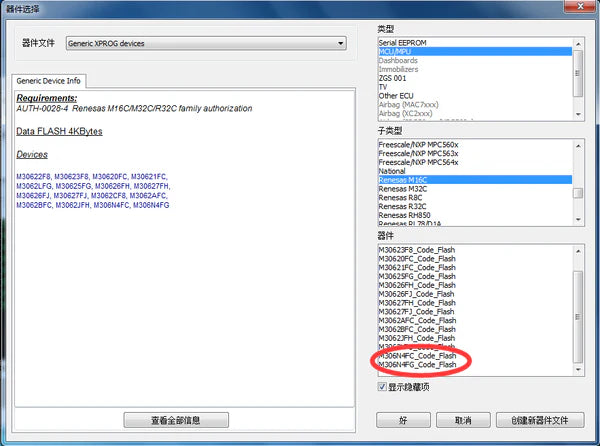Select M30626FJ_Code_Flash in the device list
The height and width of the screenshot is (446, 600).
pos(475,294)
